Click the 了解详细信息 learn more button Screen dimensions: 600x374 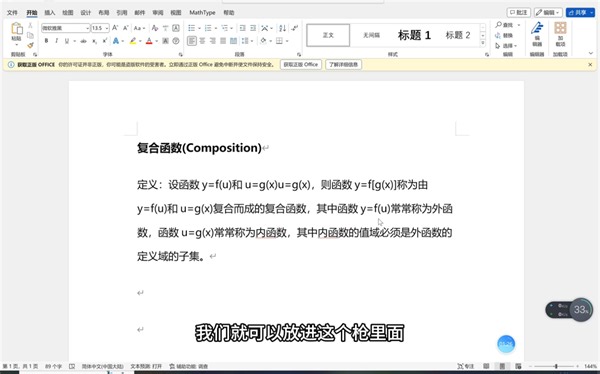[x=344, y=64]
